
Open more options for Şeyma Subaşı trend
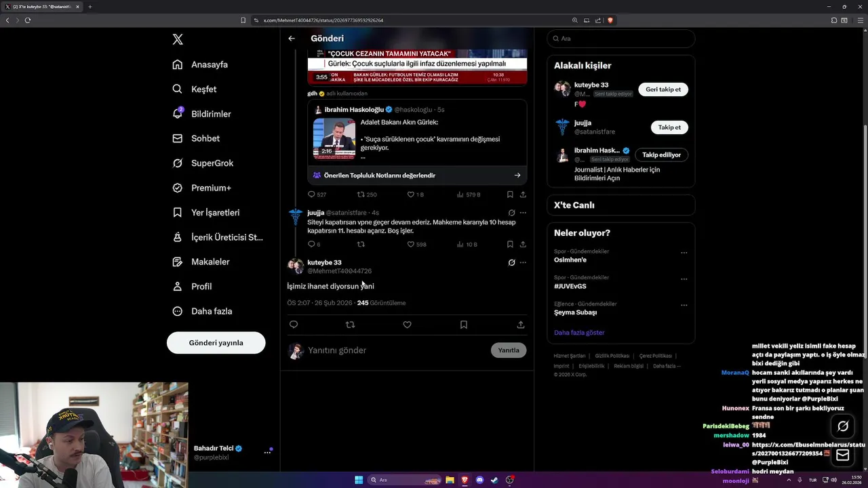684,305
